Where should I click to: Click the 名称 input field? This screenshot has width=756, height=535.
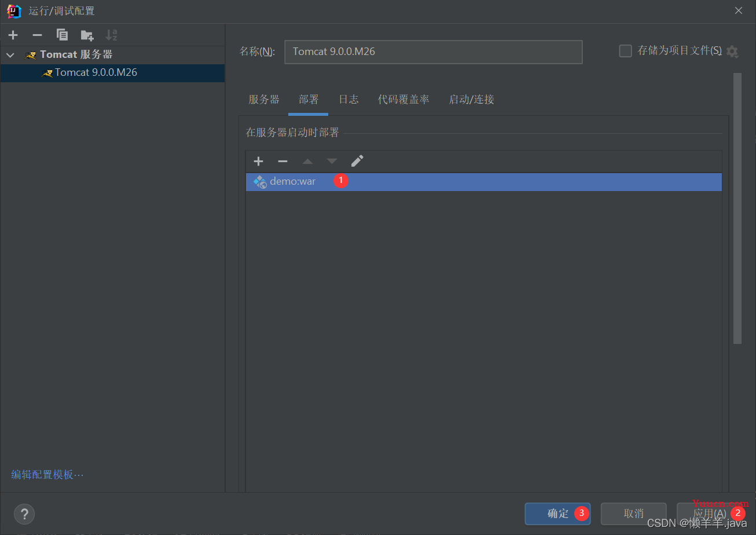(433, 52)
